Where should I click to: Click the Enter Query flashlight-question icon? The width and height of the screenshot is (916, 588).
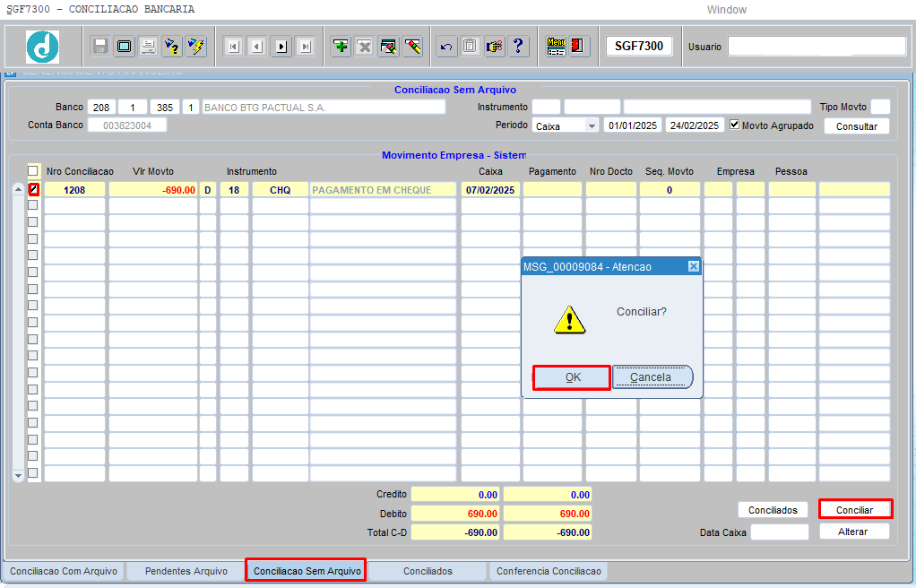[172, 47]
